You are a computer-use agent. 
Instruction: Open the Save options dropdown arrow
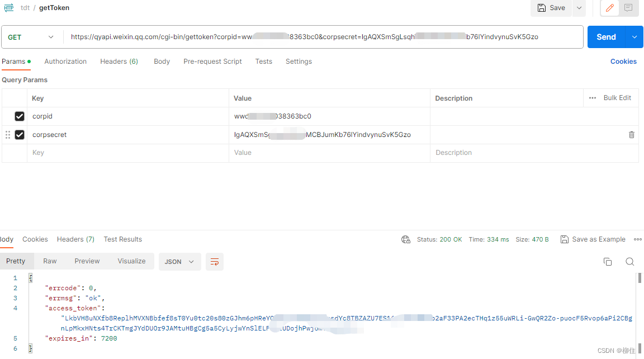click(x=579, y=8)
